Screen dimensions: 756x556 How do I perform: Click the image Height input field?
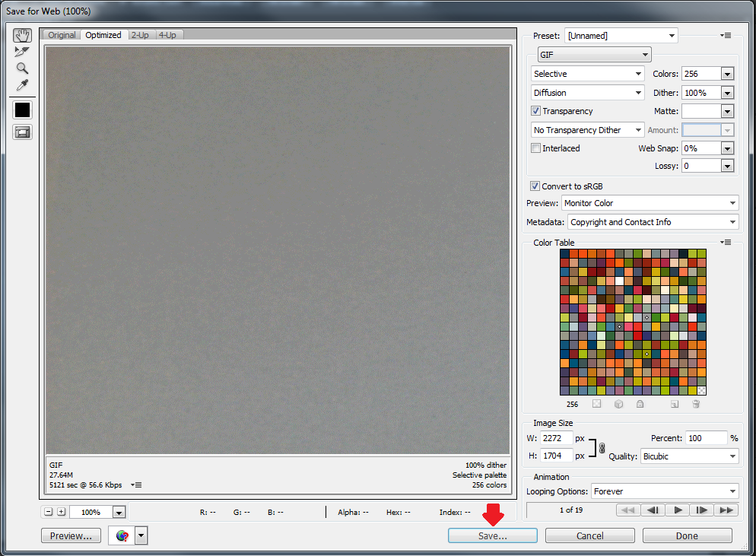(556, 455)
